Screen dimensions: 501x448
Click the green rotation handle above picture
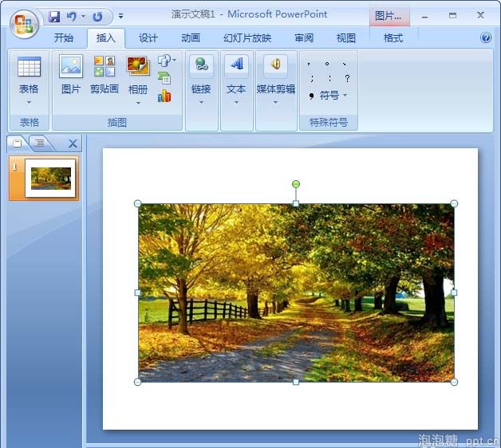pos(296,184)
